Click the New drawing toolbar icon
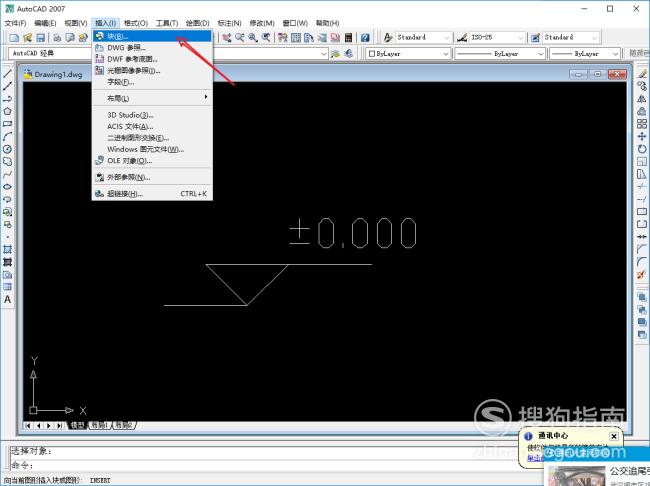 coord(14,38)
